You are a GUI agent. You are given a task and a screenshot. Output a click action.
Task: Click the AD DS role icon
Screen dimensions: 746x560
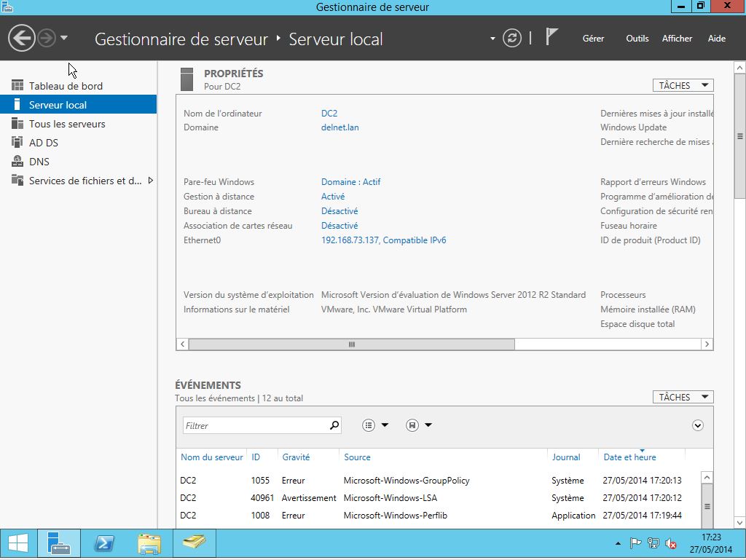pyautogui.click(x=17, y=142)
